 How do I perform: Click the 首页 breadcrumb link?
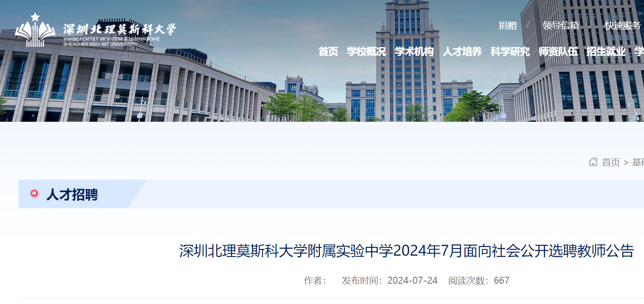[x=611, y=162]
